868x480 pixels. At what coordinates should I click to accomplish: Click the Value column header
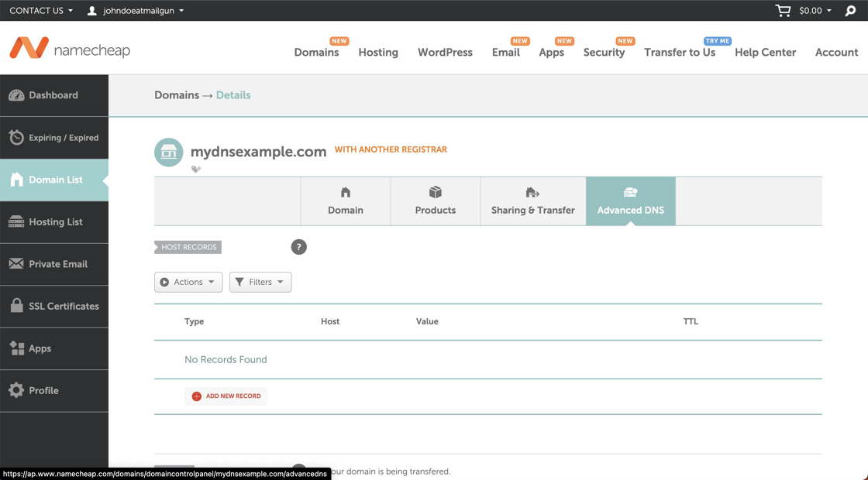coord(427,321)
